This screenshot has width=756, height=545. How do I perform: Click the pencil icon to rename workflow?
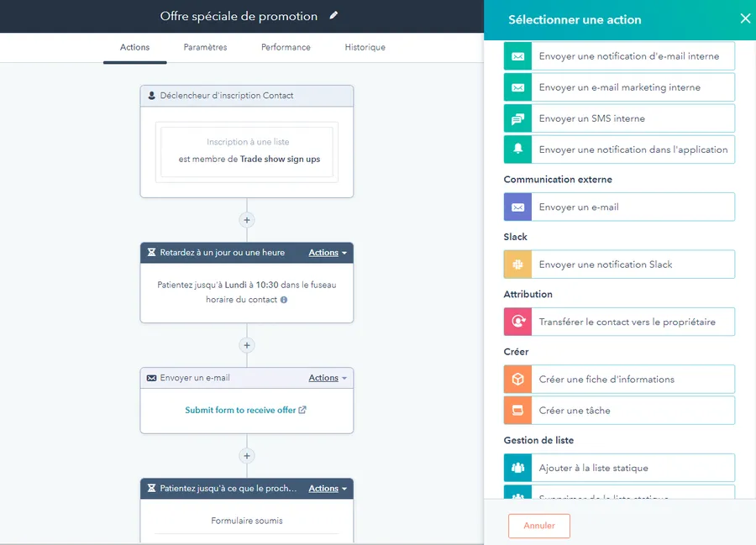click(334, 16)
